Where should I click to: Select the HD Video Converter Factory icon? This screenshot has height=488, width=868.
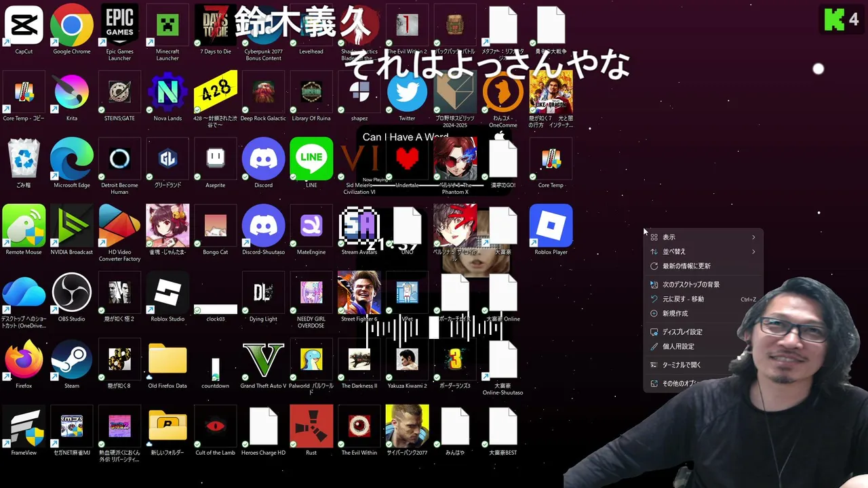click(x=119, y=226)
